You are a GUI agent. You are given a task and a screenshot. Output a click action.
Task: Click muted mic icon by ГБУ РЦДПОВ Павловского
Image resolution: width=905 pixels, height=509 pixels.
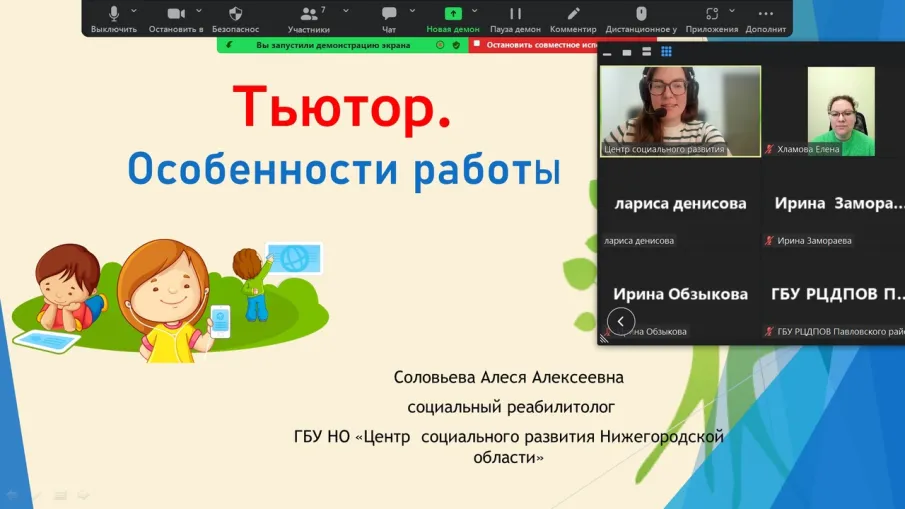(x=769, y=331)
